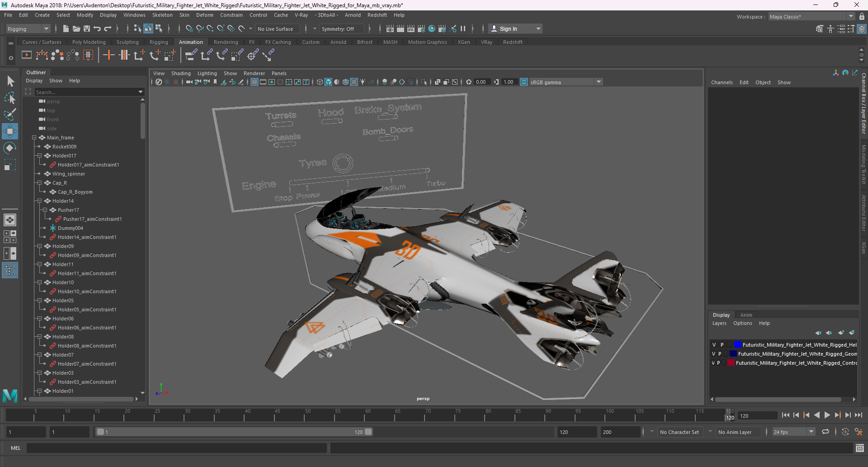Activate the Paint selection tool
The height and width of the screenshot is (467, 868).
point(10,114)
